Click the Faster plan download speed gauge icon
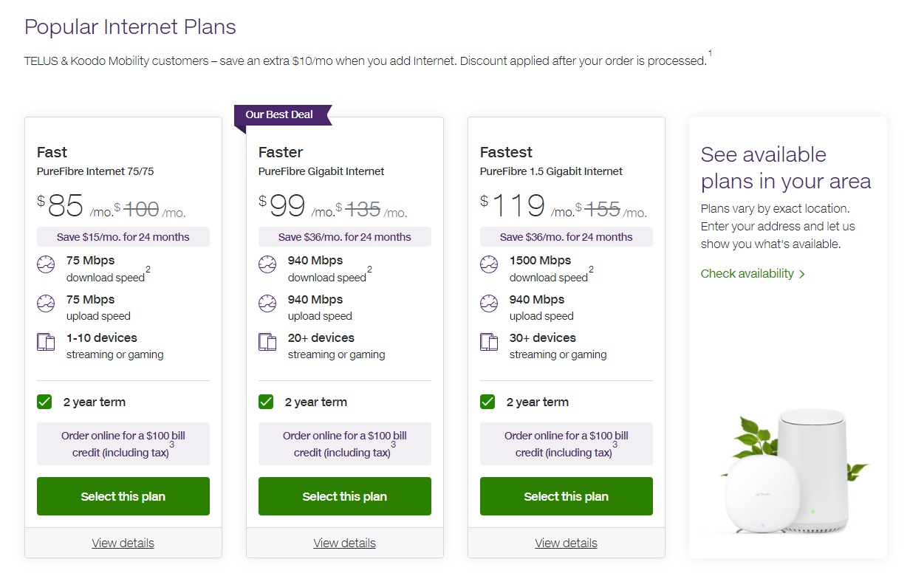924x576 pixels. pyautogui.click(x=267, y=264)
